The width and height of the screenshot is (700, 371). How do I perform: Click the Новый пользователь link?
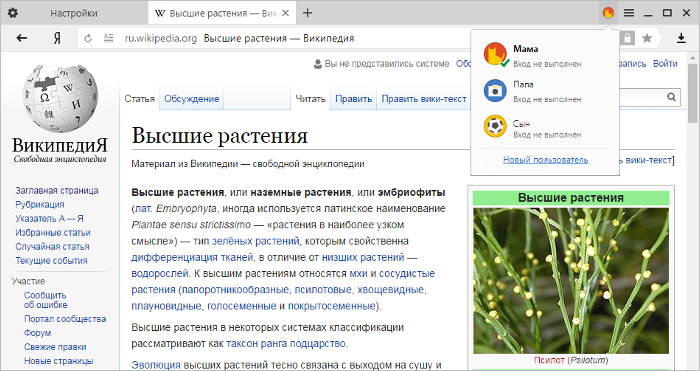tap(545, 159)
